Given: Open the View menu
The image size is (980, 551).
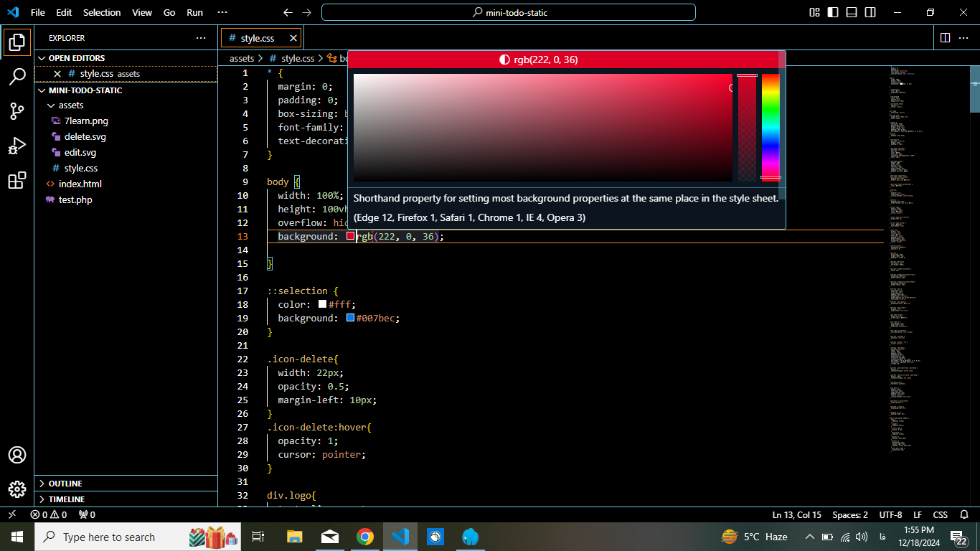Looking at the screenshot, I should tap(142, 12).
